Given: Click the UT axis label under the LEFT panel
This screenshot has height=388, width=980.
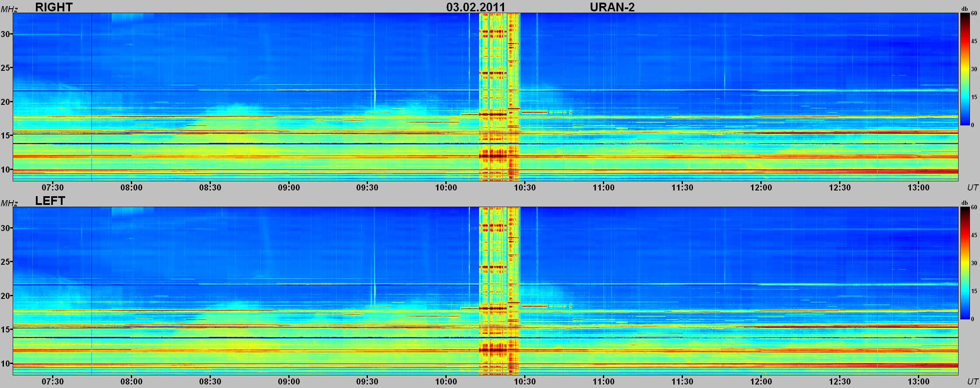Looking at the screenshot, I should [973, 382].
